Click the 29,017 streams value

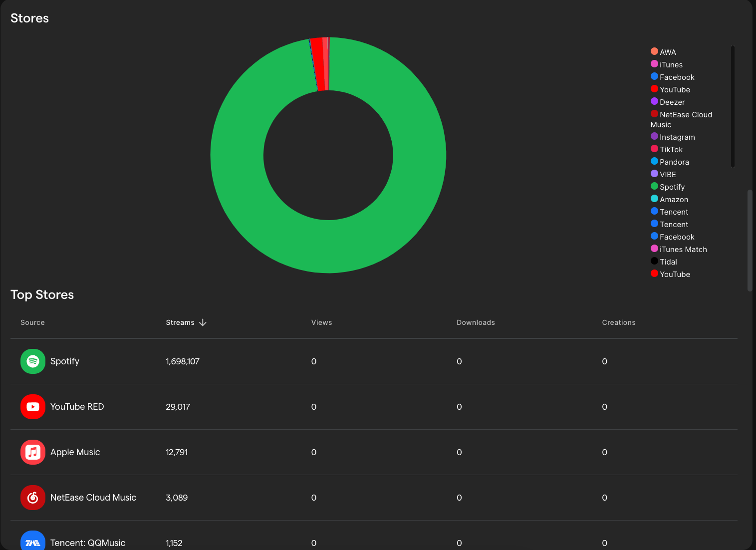[x=178, y=407]
